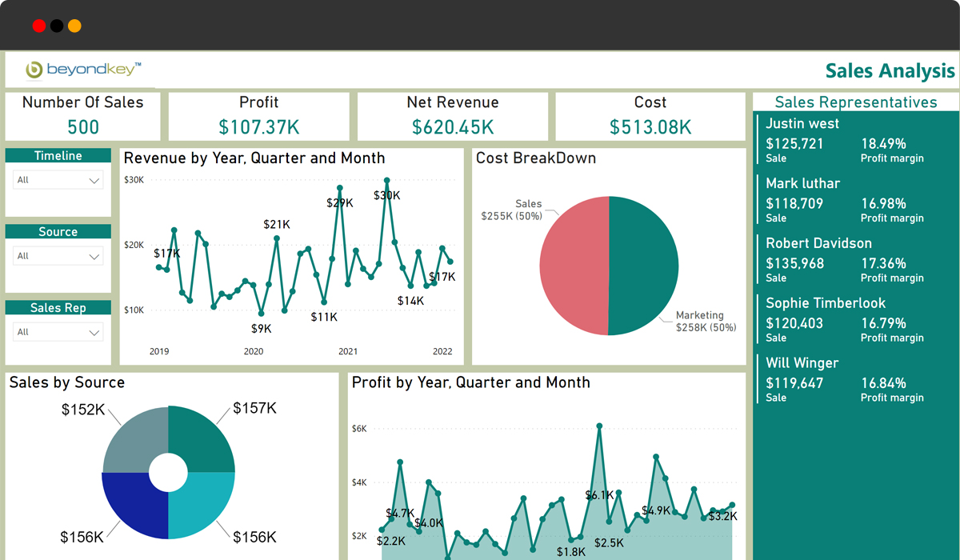Open the Source filter dropdown
This screenshot has width=960, height=560.
click(58, 255)
